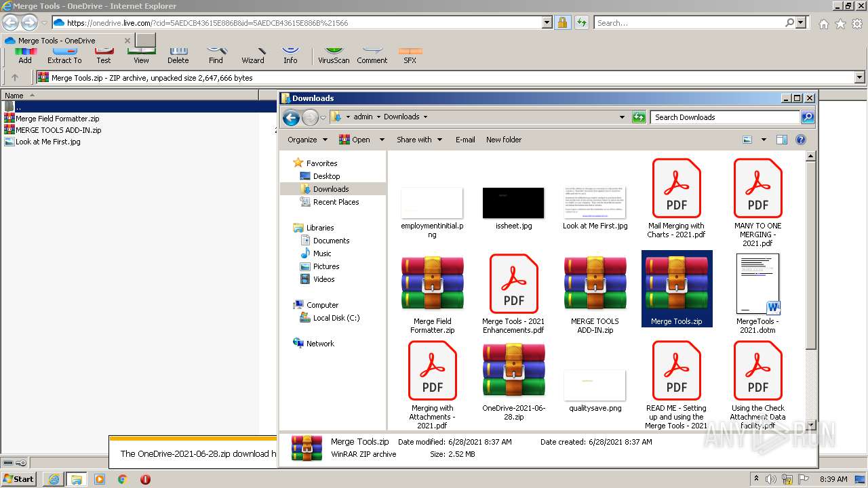Screen dimensions: 868x488
Task: Select Merge Tools - 2021 Enhancements.pdf
Action: 513,293
